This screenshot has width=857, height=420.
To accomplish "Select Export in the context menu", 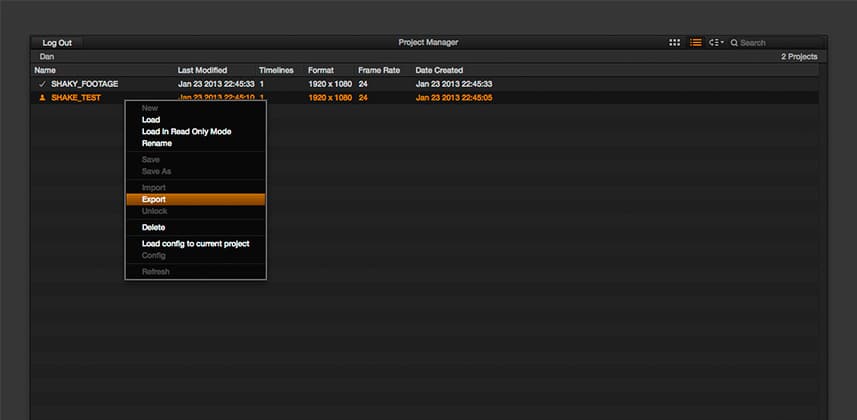I will point(196,200).
